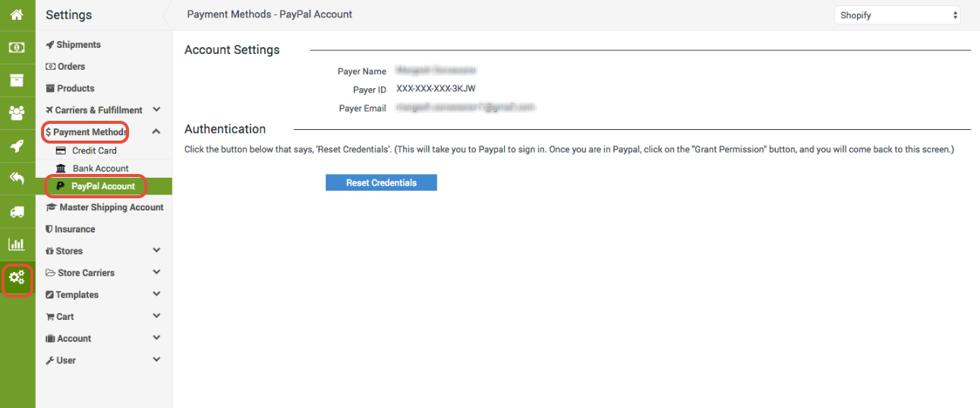The height and width of the screenshot is (408, 980).
Task: Click the Reset Credentials button
Action: click(x=381, y=183)
